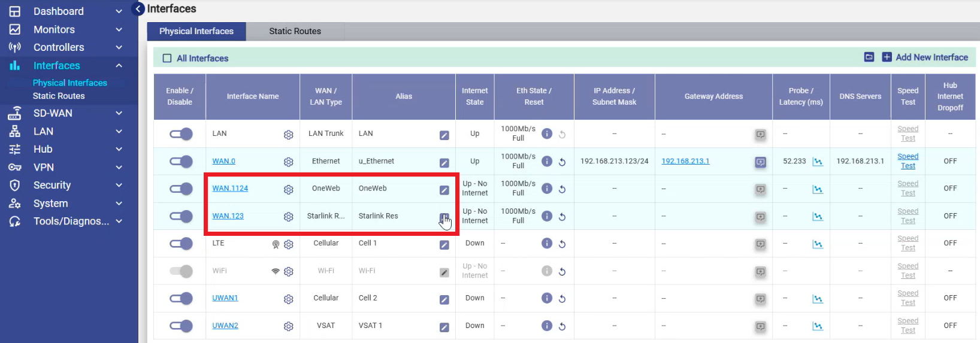Select Static Routes in sidebar
Screen dimensions: 980x343
[59, 96]
